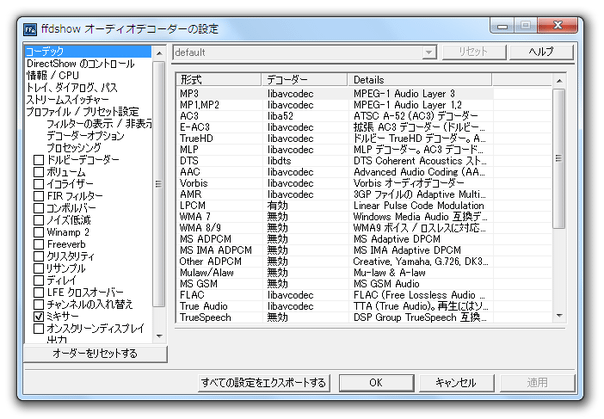Sort by 形式 column header
604x419 pixels.
[x=219, y=80]
